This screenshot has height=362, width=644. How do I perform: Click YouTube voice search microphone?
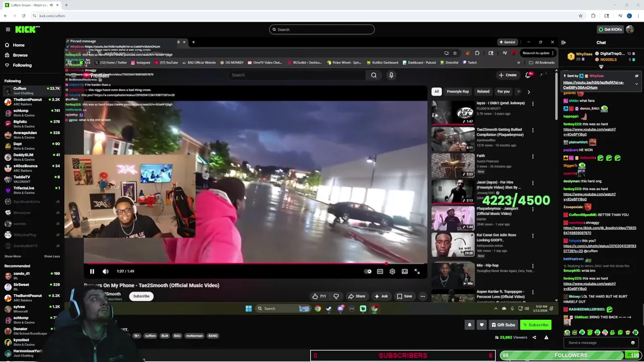(391, 75)
